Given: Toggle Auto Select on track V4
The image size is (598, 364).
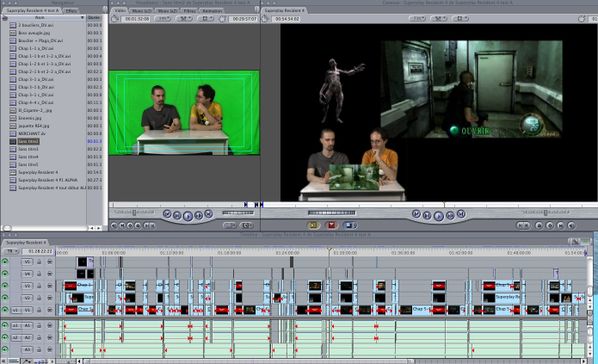Looking at the screenshot, I should point(50,274).
